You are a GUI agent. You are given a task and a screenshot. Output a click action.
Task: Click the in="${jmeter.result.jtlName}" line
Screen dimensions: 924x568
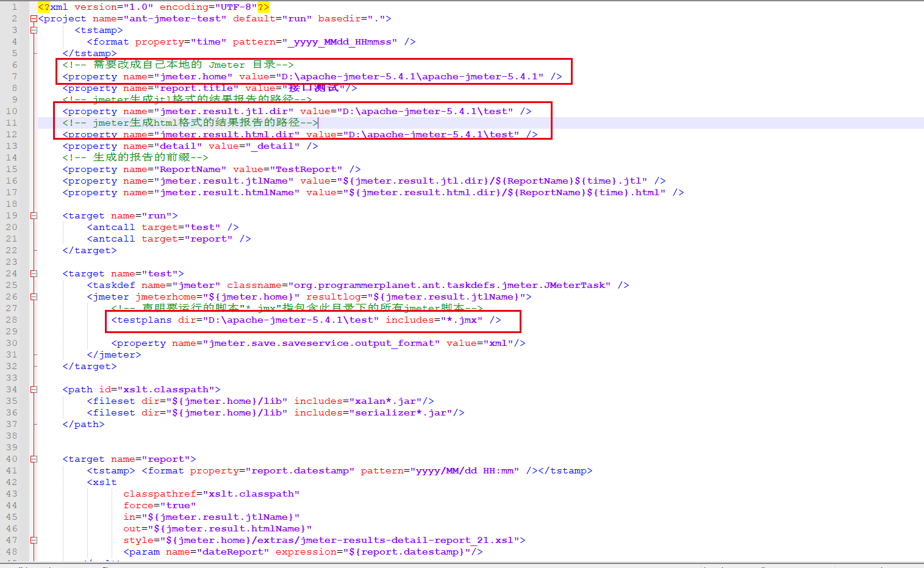[211, 517]
